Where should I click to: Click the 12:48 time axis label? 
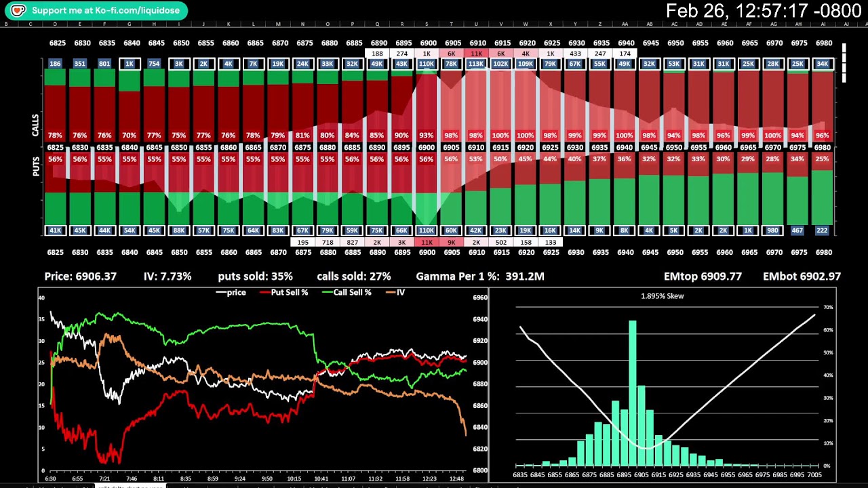456,479
